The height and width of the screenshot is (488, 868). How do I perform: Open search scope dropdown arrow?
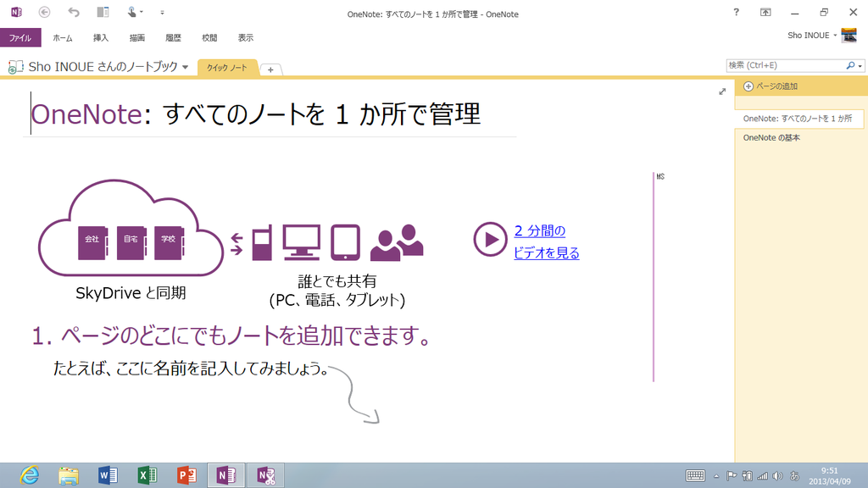pyautogui.click(x=860, y=66)
